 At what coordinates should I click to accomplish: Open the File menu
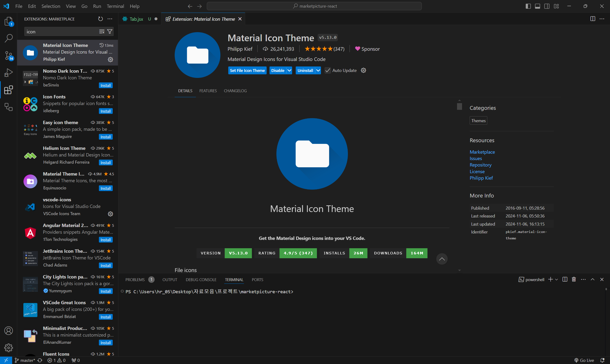click(x=19, y=6)
